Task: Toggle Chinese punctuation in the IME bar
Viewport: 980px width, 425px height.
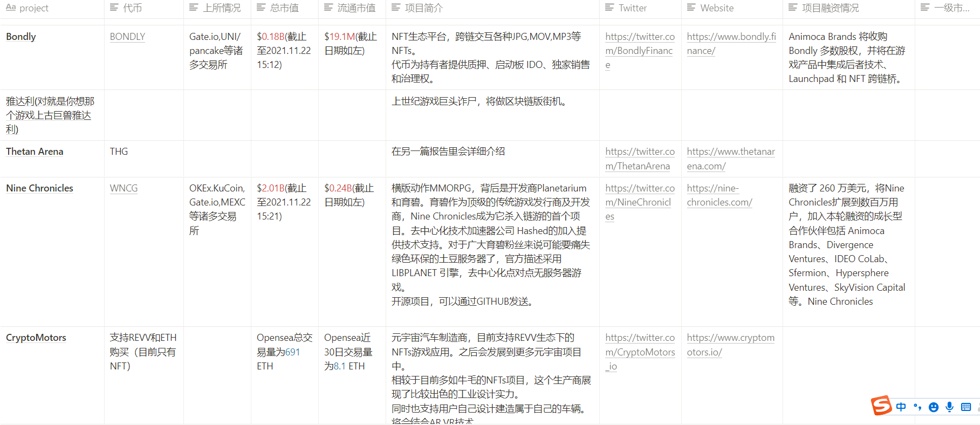Action: pos(917,407)
